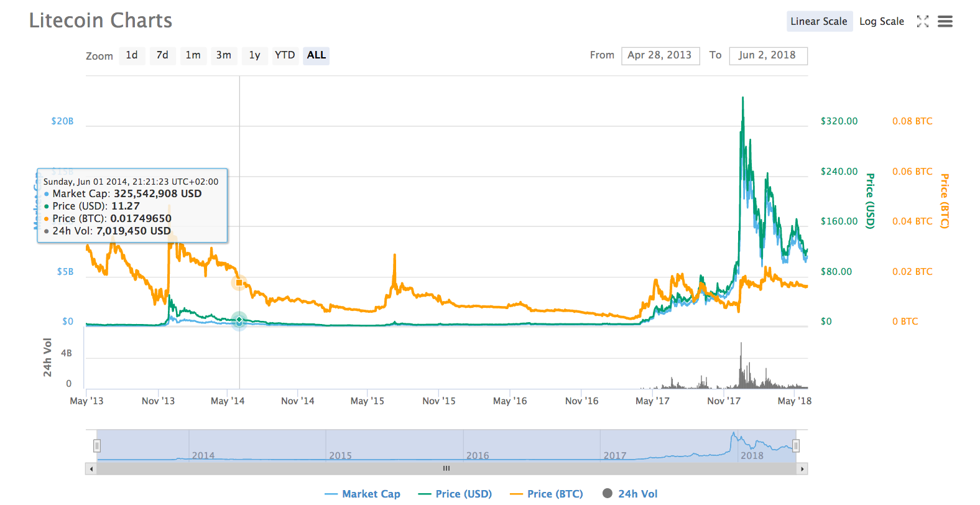
Task: Click the May '16 axis label
Action: pyautogui.click(x=510, y=401)
